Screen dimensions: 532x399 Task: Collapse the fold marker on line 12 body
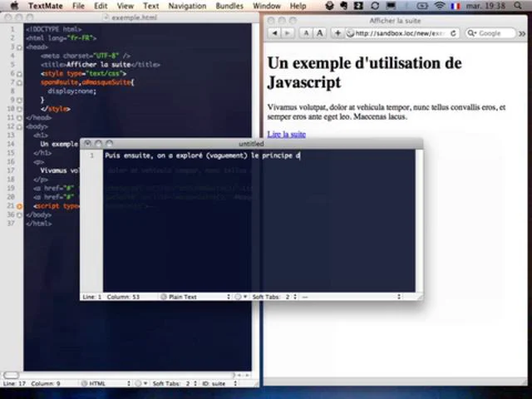(x=20, y=126)
